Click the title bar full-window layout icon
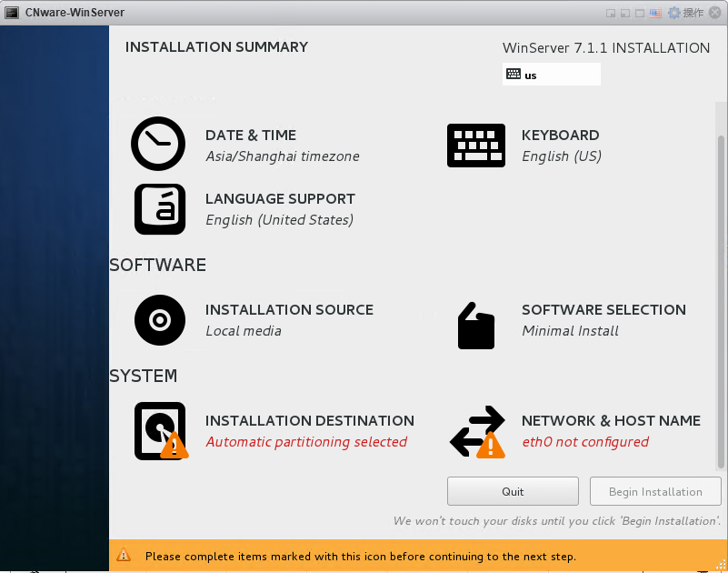The width and height of the screenshot is (728, 573). (x=640, y=13)
